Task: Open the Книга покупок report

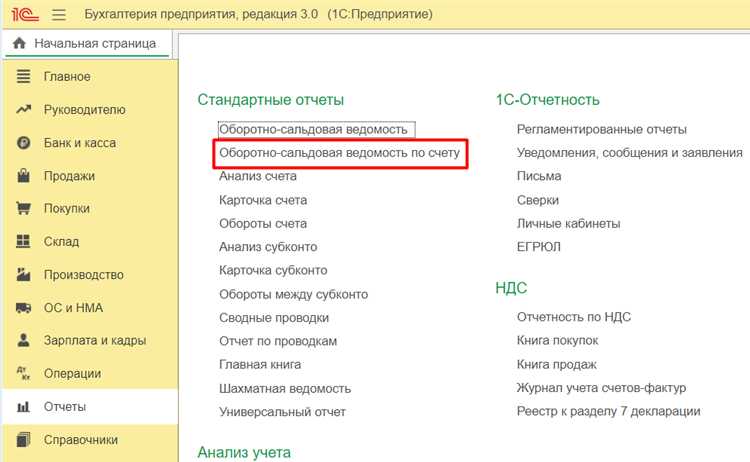Action: (x=558, y=341)
